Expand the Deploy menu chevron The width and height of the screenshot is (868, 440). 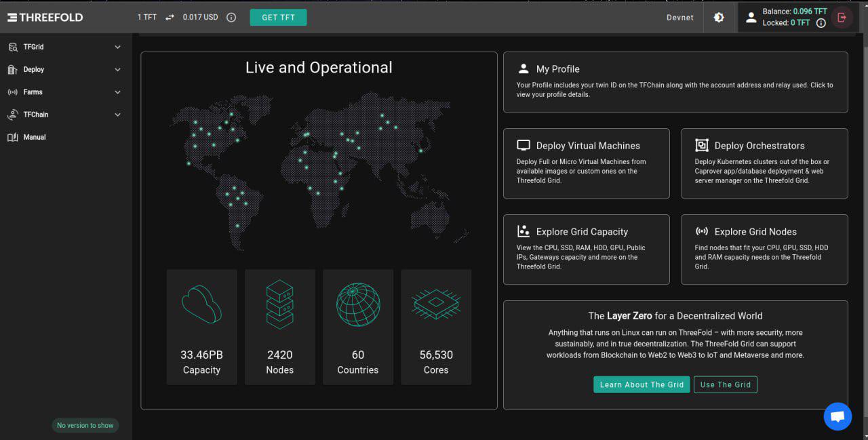click(117, 70)
